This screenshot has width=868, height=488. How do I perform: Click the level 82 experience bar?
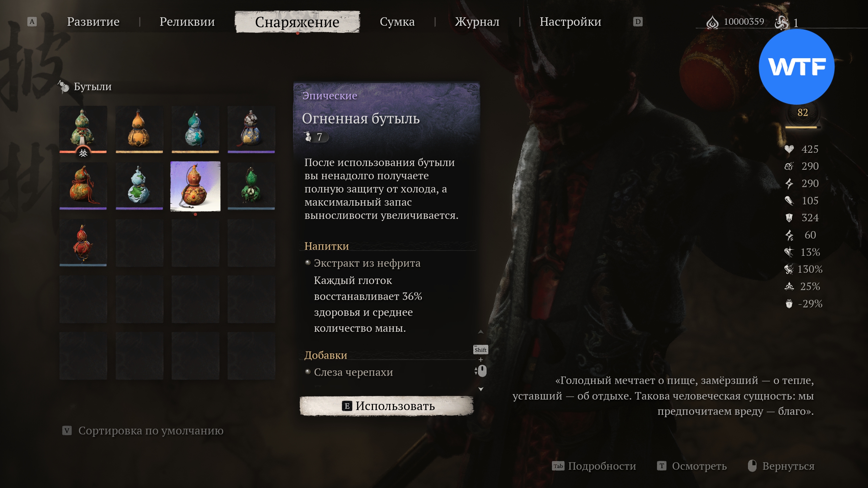803,127
